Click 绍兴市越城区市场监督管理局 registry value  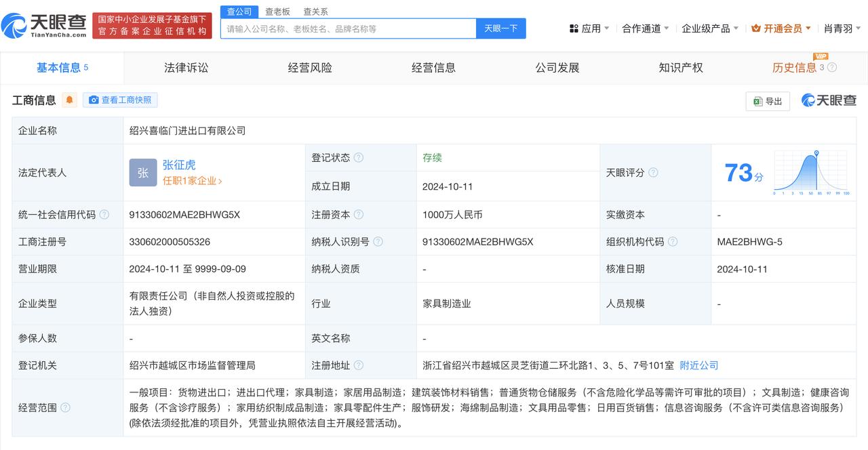point(193,365)
